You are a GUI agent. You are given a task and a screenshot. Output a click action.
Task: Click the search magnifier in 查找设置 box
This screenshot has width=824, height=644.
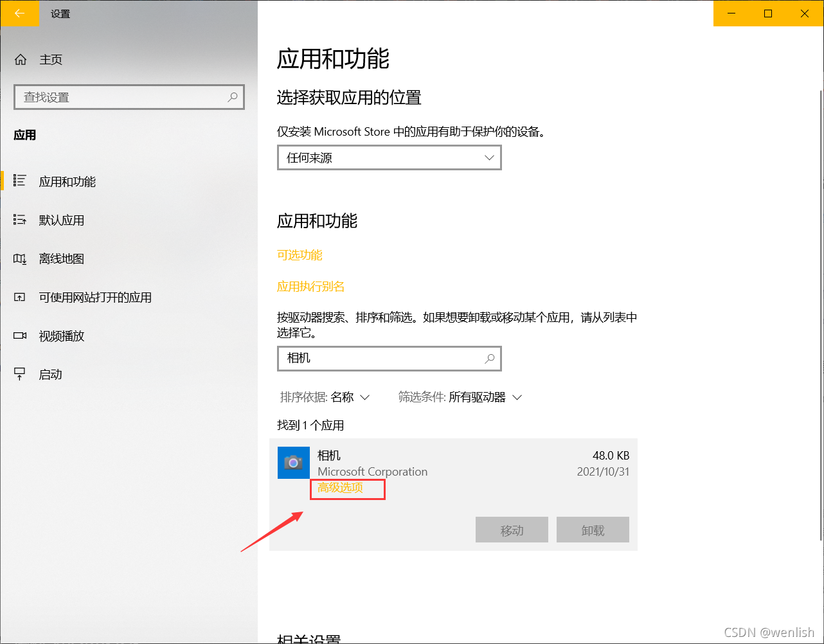[233, 97]
